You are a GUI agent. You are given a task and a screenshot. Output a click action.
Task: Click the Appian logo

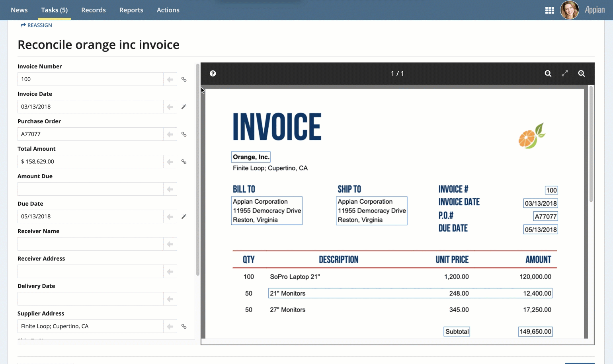pos(595,10)
